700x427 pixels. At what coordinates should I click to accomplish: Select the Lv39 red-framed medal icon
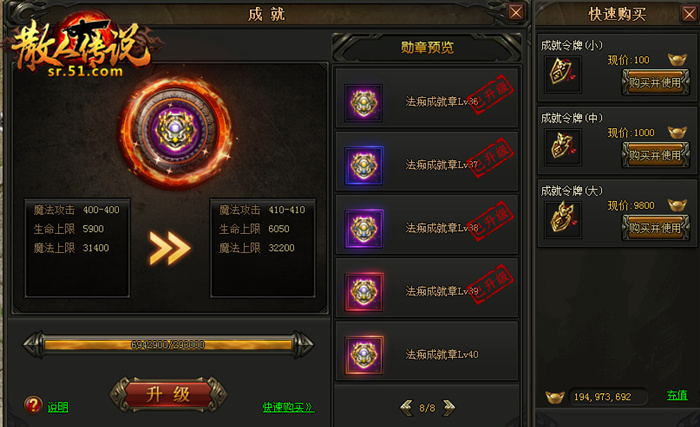[x=364, y=292]
